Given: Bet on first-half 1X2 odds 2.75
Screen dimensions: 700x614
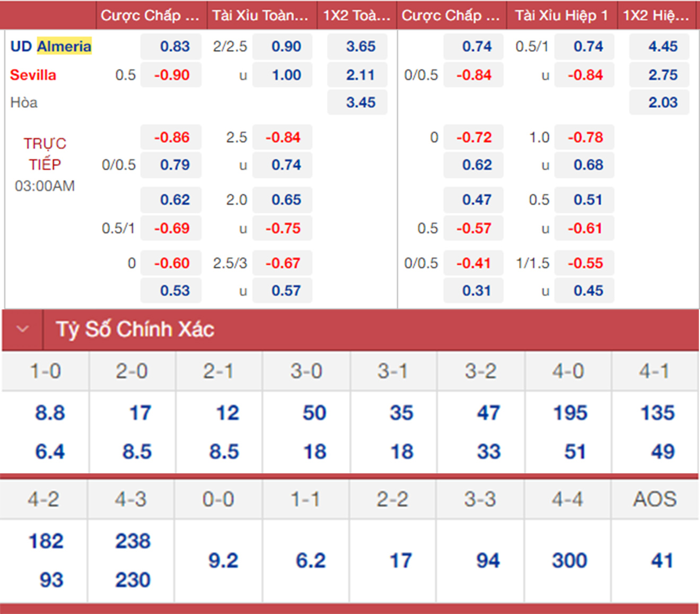Looking at the screenshot, I should tap(662, 75).
